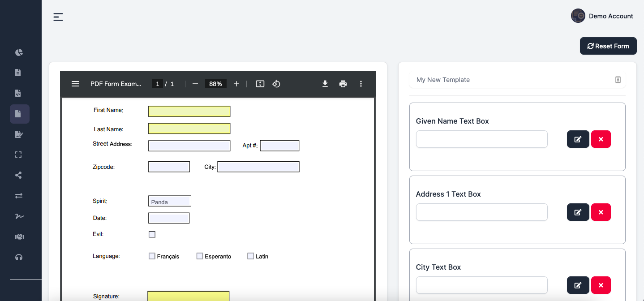
Task: Zoom in the PDF
Action: coord(236,84)
